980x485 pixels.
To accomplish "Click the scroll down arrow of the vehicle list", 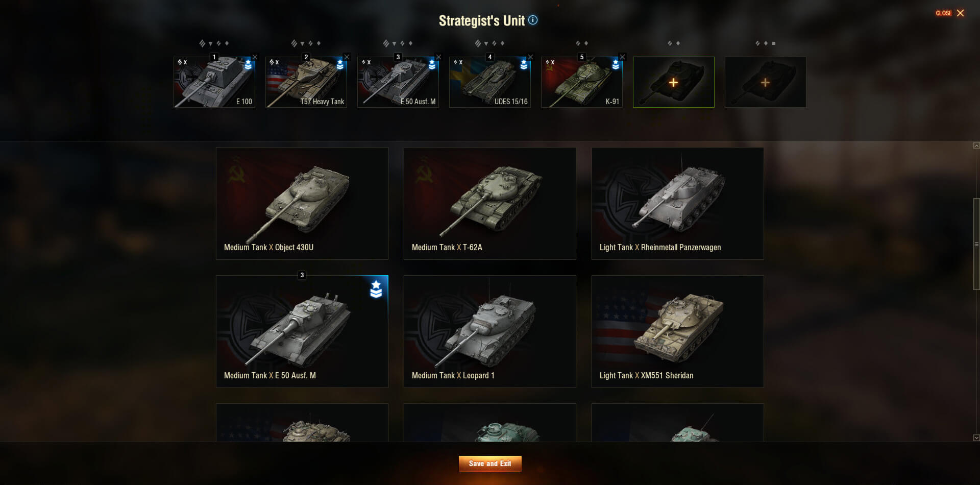I will coord(976,438).
